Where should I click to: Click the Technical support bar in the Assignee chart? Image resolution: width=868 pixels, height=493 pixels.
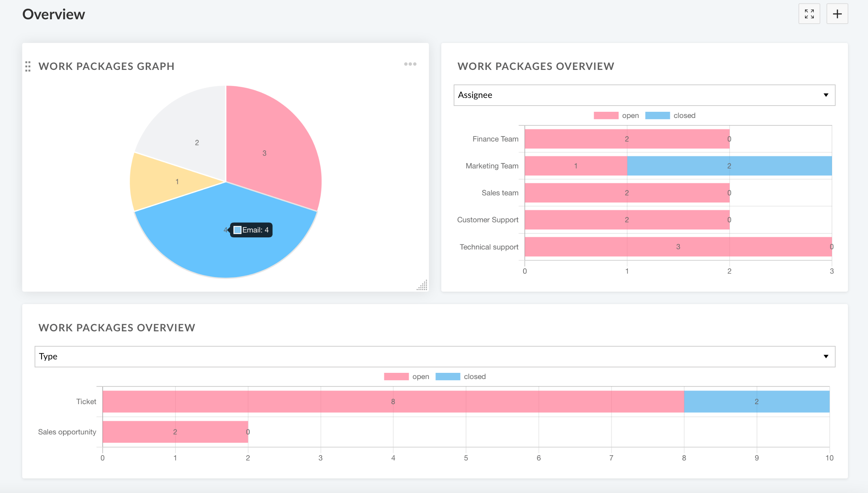[678, 246]
